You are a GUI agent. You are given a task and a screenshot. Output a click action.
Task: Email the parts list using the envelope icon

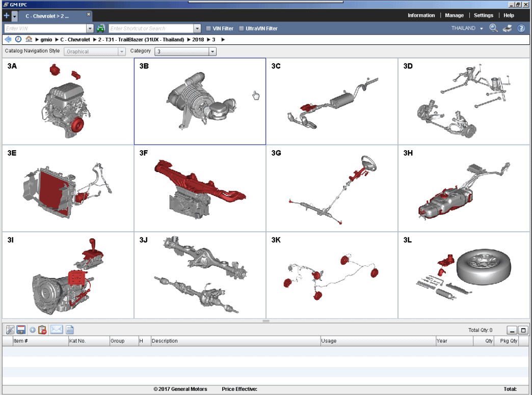click(x=56, y=330)
